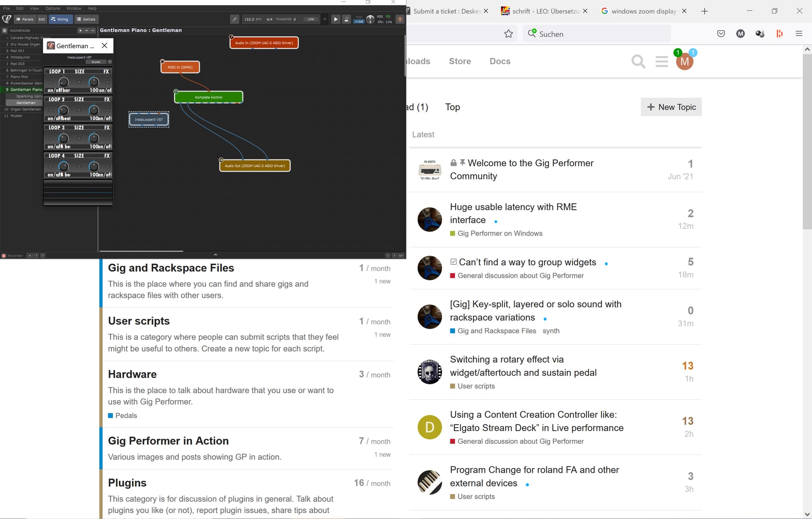Open the forum hamburger menu icon
This screenshot has height=519, width=812.
(662, 62)
